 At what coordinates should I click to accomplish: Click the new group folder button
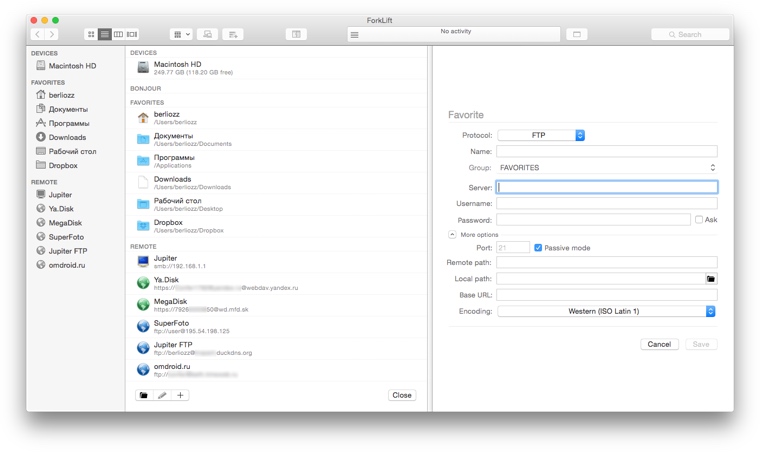(x=144, y=395)
